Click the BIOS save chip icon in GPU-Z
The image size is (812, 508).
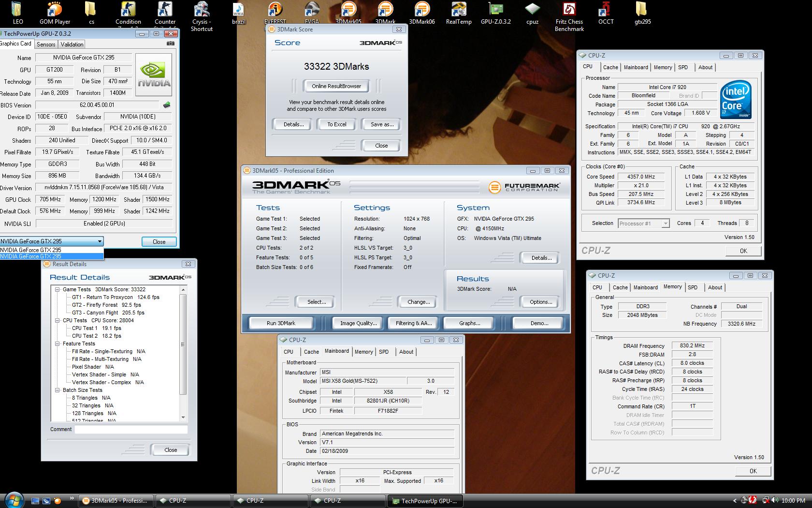[x=167, y=105]
